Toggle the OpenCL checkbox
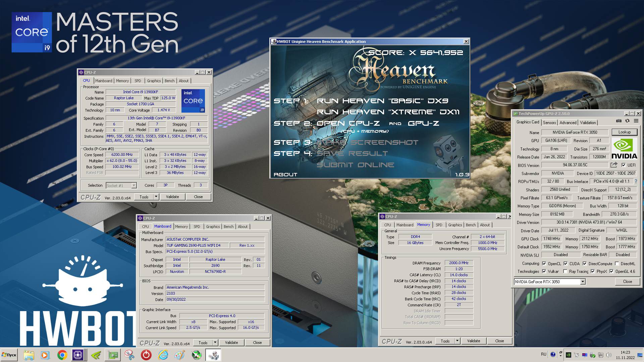Viewport: 644px width, 362px height. click(544, 263)
